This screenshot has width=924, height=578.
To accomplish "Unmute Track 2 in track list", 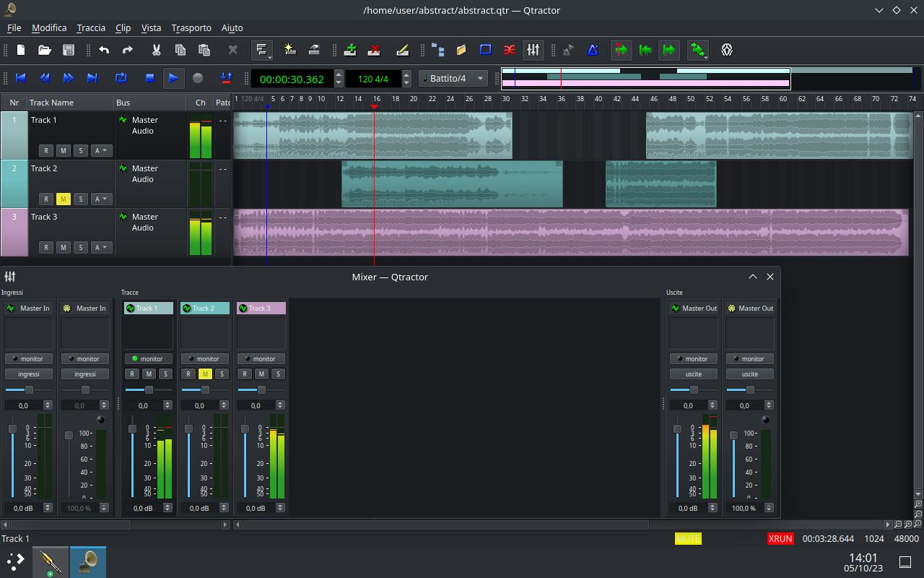I will click(x=63, y=199).
